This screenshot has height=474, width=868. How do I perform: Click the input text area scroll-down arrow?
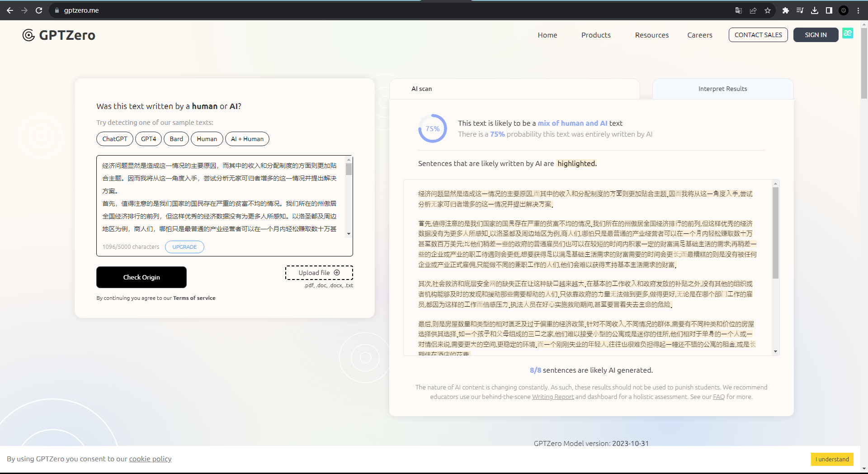[x=349, y=234]
